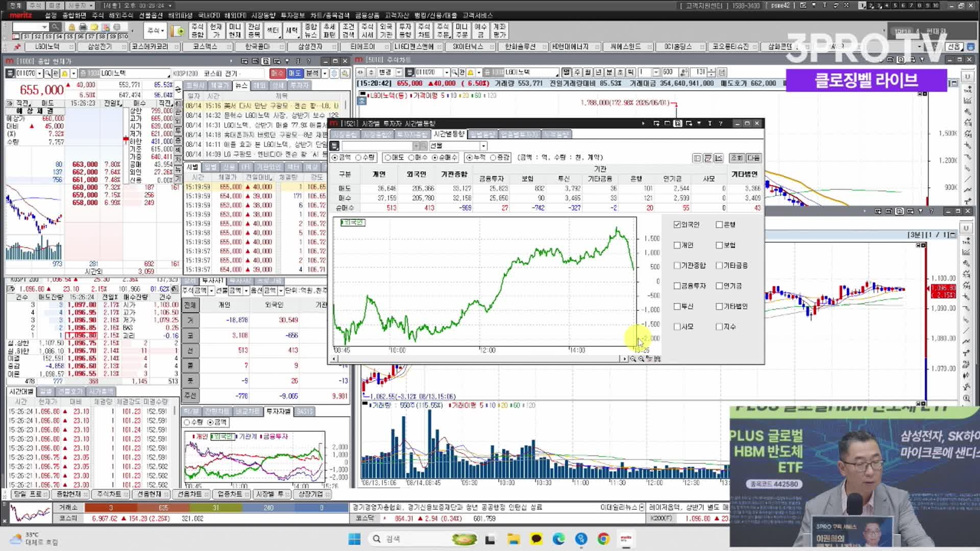
Task: Click the 조회 query button
Action: click(x=737, y=158)
